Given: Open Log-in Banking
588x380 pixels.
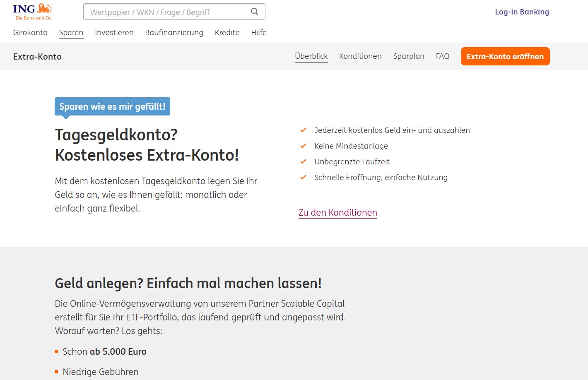Looking at the screenshot, I should coord(522,12).
